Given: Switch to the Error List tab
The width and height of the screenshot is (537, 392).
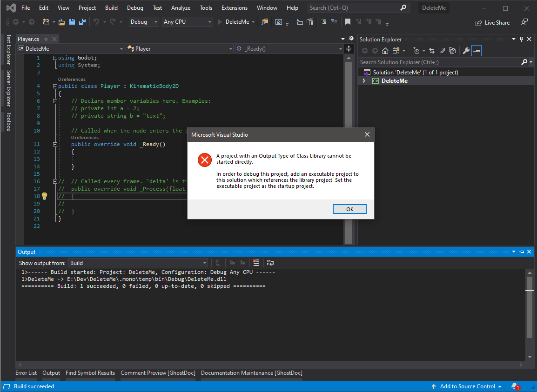Looking at the screenshot, I should (26, 373).
